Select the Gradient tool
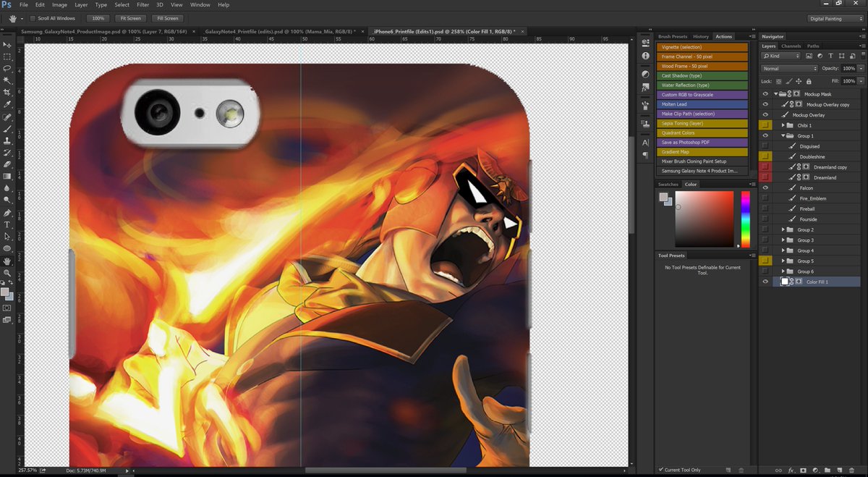868x477 pixels. [x=7, y=176]
